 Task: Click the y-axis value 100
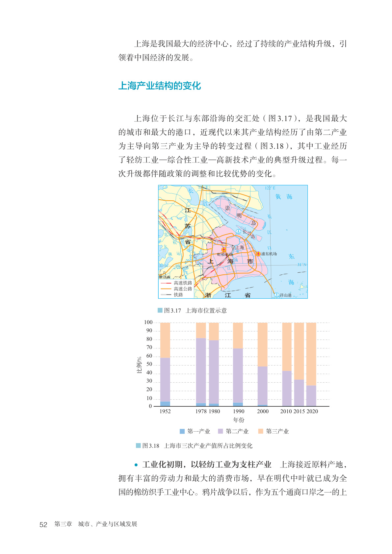148,322
